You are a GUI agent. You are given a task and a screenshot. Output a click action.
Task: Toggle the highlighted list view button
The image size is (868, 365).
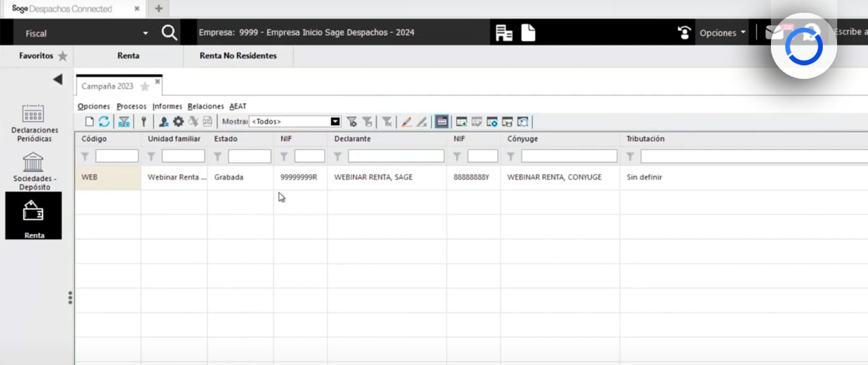pyautogui.click(x=441, y=121)
